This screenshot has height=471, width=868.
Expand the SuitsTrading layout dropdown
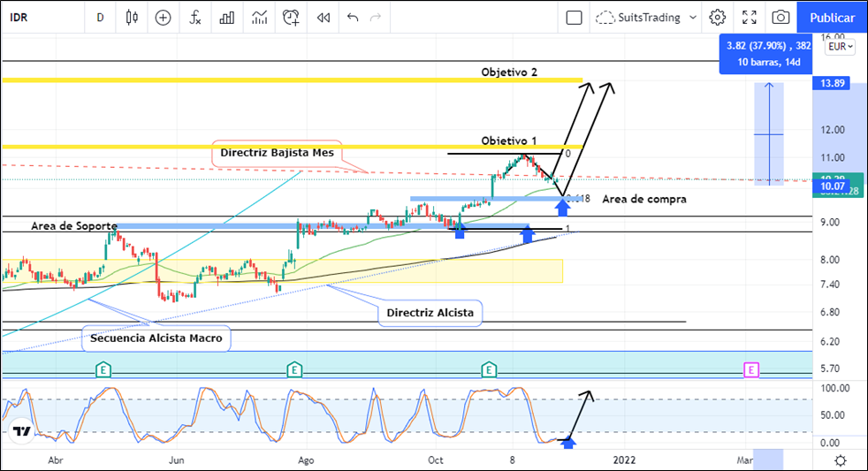(647, 17)
